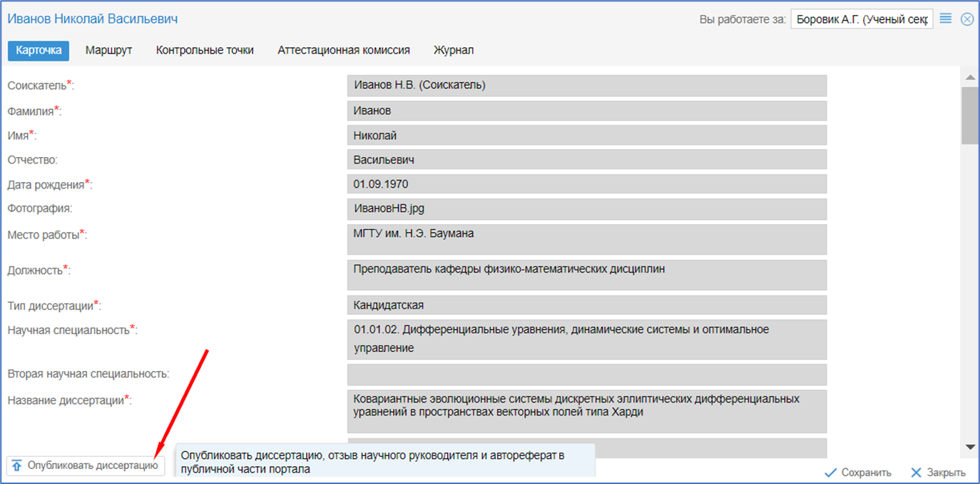The width and height of the screenshot is (980, 484).
Task: Click the Опубликовать диссертацию button
Action: 86,465
